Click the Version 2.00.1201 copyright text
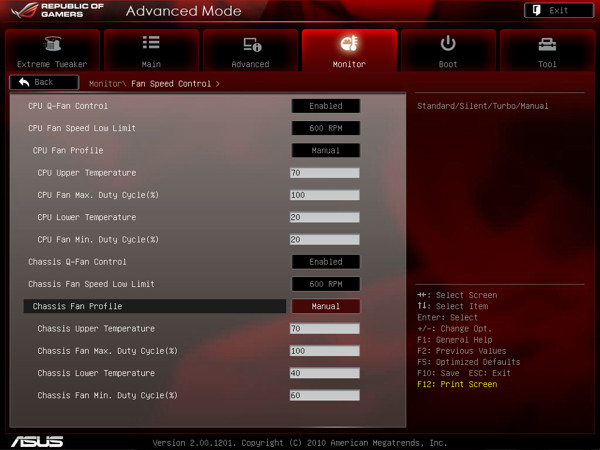Viewport: 600px width, 450px height. click(300, 443)
